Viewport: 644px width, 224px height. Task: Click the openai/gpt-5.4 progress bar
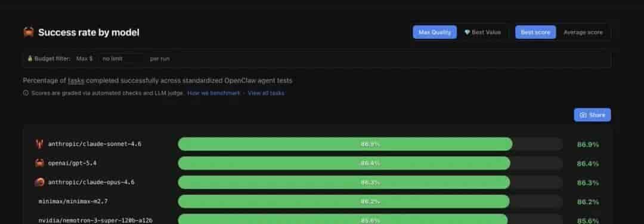tap(370, 163)
